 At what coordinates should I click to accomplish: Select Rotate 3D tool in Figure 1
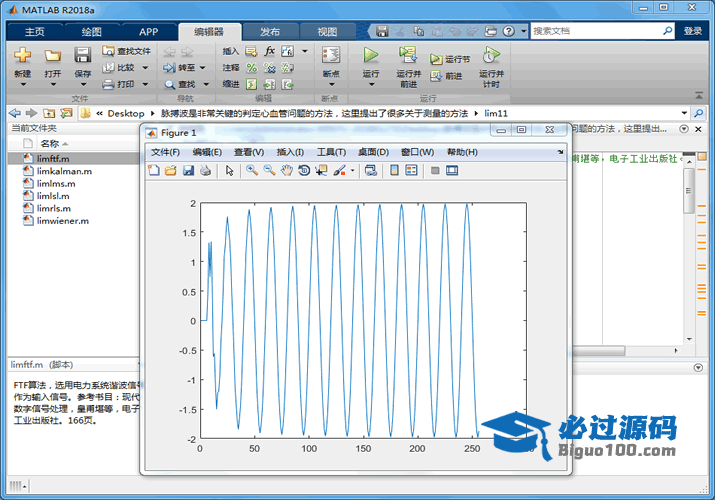point(304,170)
